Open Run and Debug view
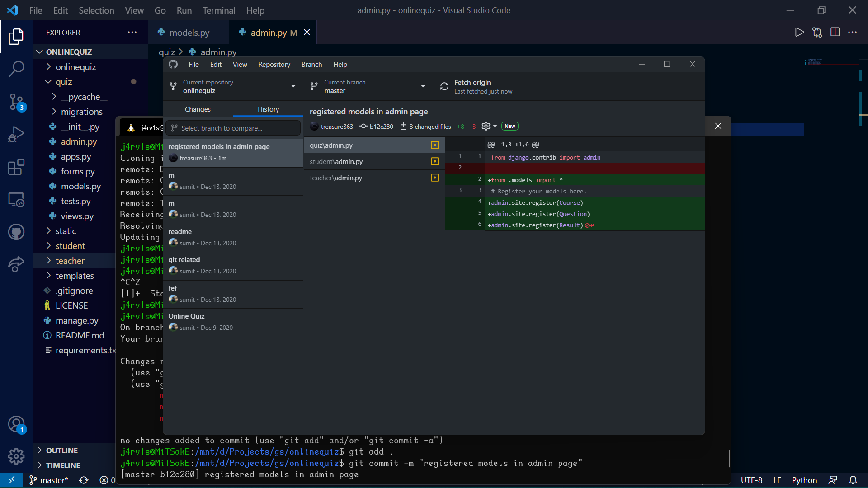The height and width of the screenshot is (488, 868). (x=16, y=134)
